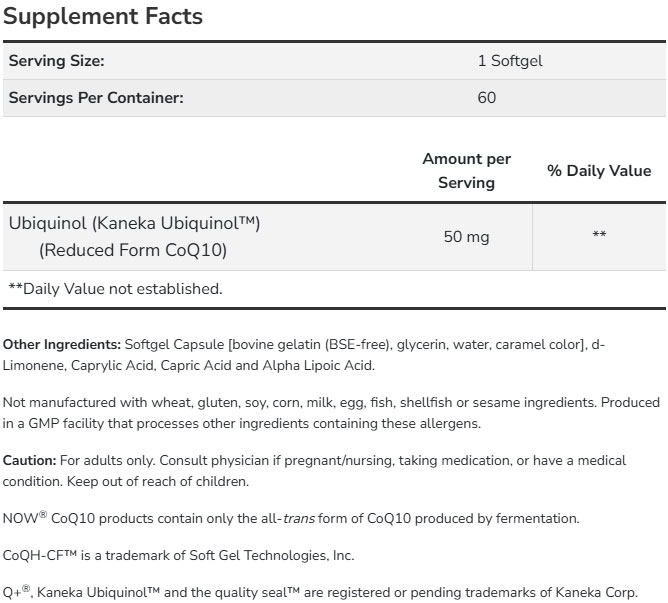Click the Servings Per Container label
Viewport: 668px width, 603px height.
pyautogui.click(x=96, y=97)
